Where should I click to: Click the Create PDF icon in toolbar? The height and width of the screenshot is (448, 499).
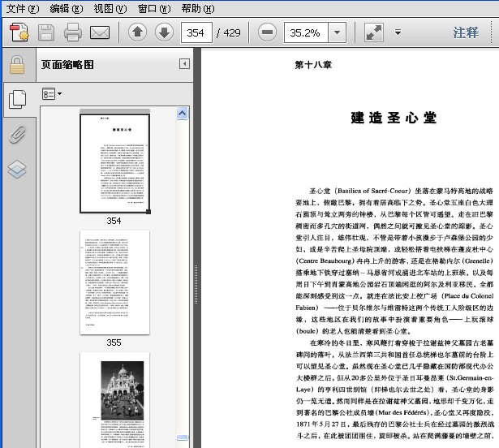tap(19, 32)
